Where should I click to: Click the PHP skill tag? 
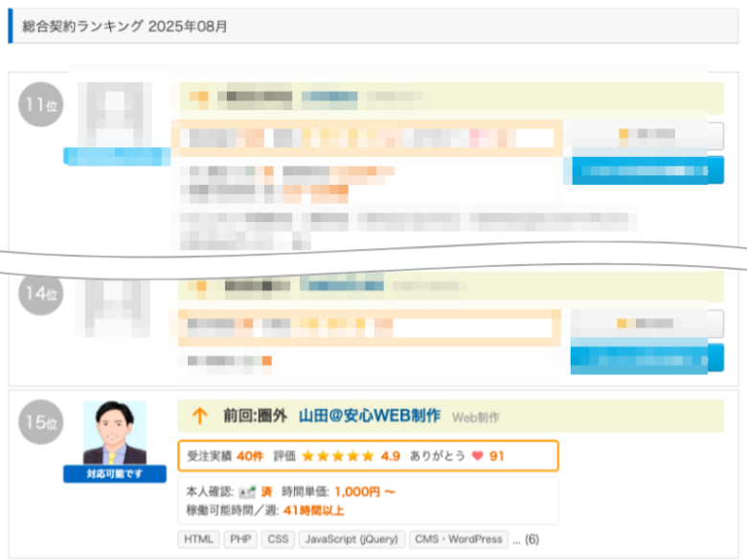point(240,539)
